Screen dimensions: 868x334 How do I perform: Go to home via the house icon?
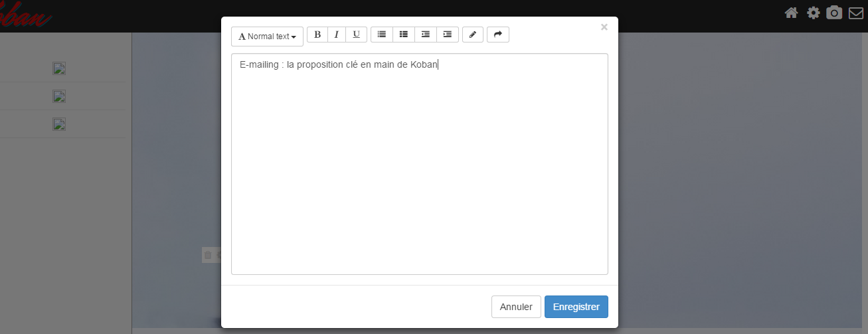pyautogui.click(x=791, y=13)
